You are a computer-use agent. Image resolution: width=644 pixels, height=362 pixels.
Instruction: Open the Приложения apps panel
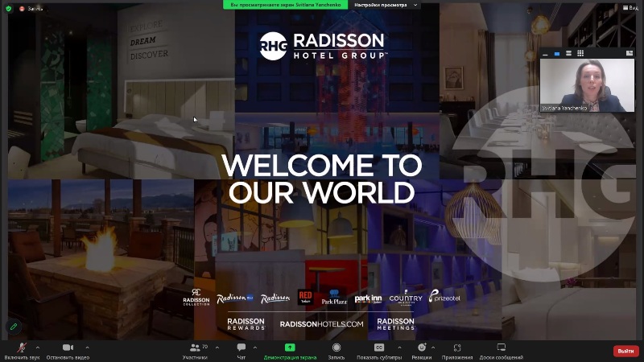click(457, 352)
